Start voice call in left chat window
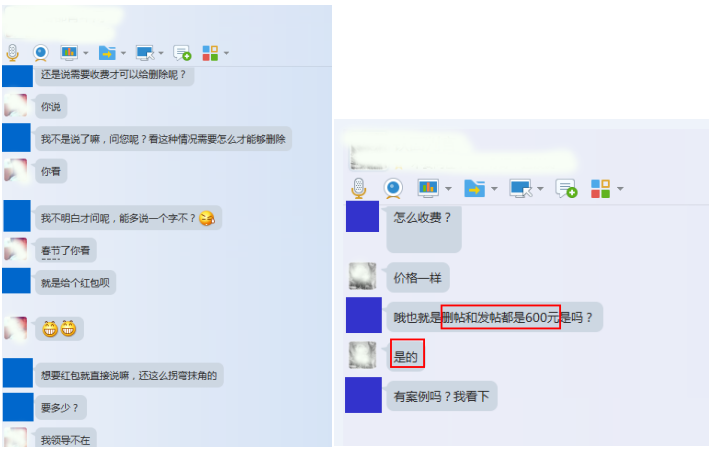 [x=13, y=53]
